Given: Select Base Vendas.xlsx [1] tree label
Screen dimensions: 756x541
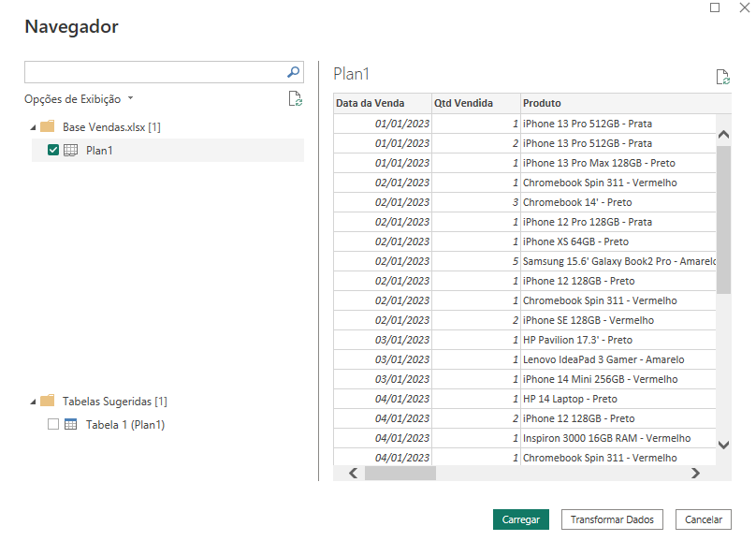Looking at the screenshot, I should pyautogui.click(x=111, y=127).
